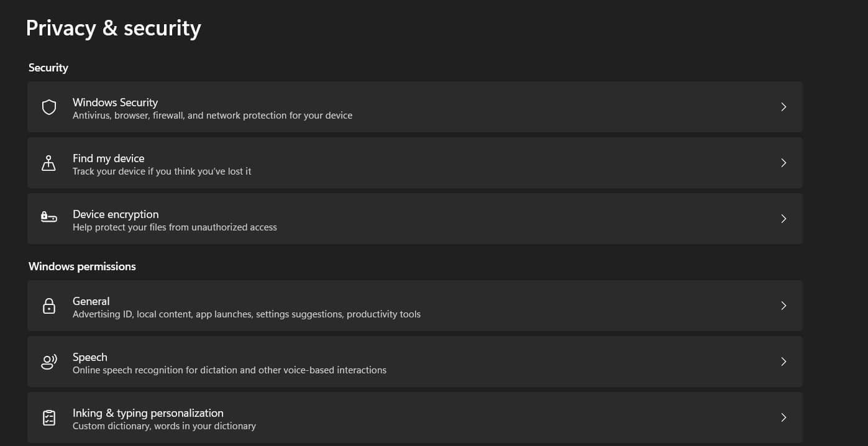Open General permissions via right chevron
Image resolution: width=868 pixels, height=446 pixels.
coord(783,306)
